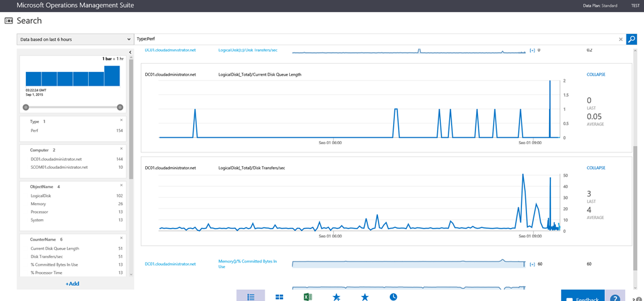Open saved searches with the star icon
This screenshot has width=644, height=301.
click(x=365, y=297)
